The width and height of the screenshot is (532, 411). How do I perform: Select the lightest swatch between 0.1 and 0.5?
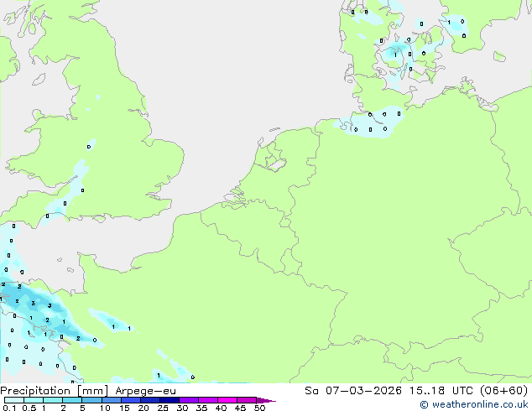(14, 400)
